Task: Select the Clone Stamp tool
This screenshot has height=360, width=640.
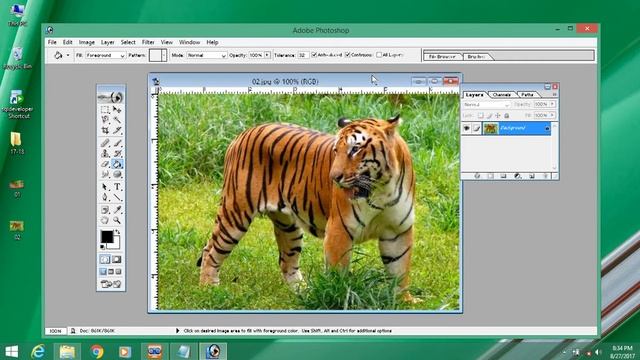Action: tap(105, 153)
